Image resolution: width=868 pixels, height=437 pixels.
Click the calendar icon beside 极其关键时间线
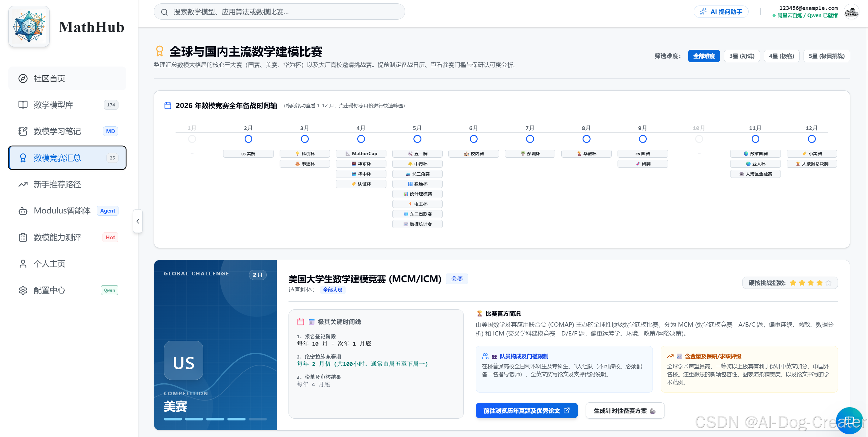(x=300, y=321)
